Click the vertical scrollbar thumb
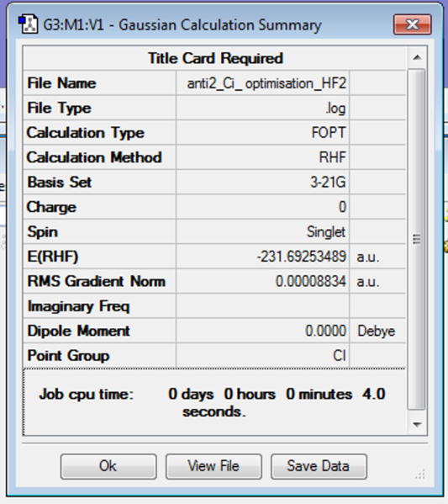 tap(417, 240)
